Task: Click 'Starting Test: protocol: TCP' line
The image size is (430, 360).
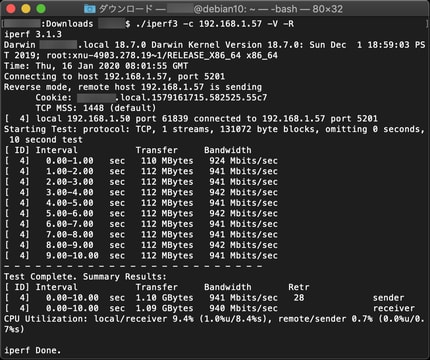Action: tap(214, 129)
